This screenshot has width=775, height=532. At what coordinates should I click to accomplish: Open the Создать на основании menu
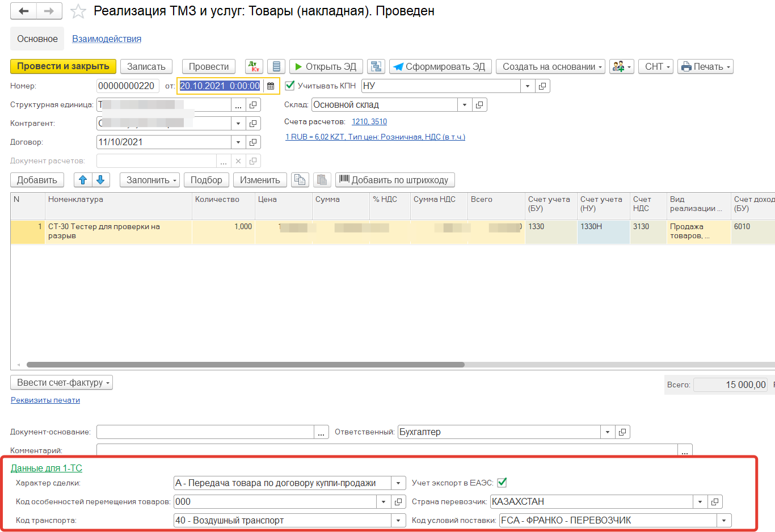550,66
